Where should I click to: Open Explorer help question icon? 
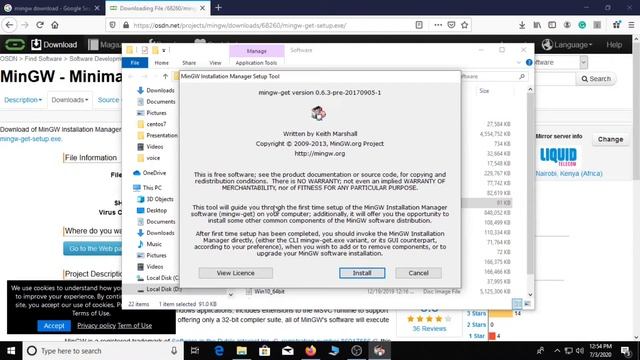529,62
